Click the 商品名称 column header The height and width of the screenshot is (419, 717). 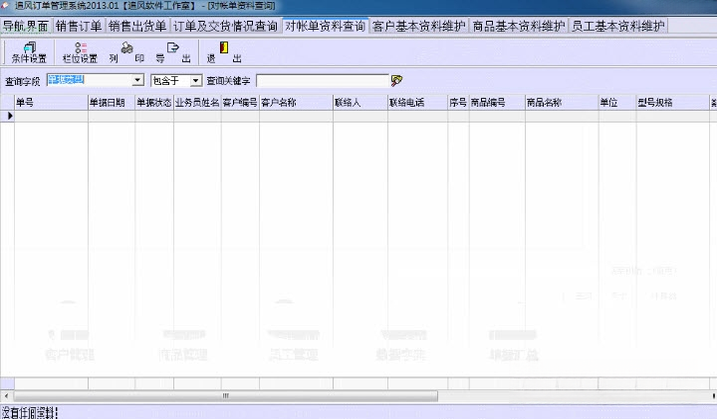(562, 102)
